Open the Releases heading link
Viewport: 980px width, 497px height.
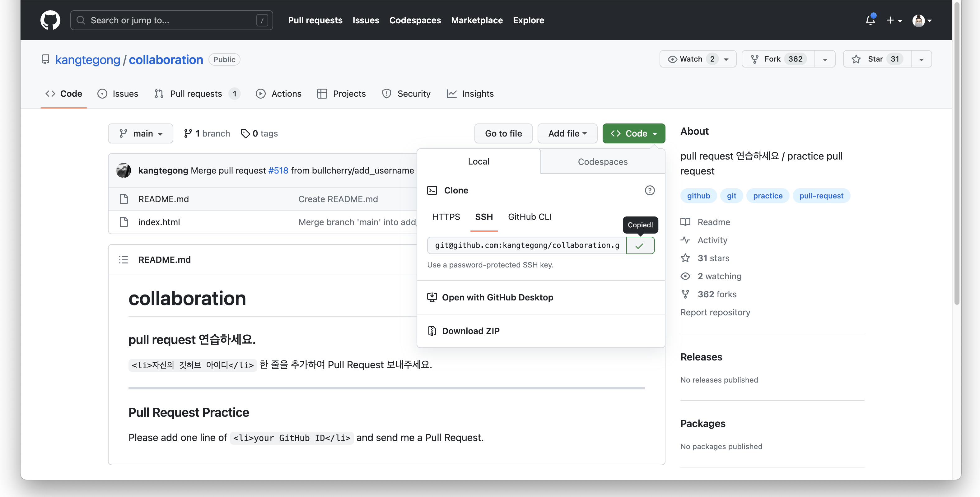(701, 357)
